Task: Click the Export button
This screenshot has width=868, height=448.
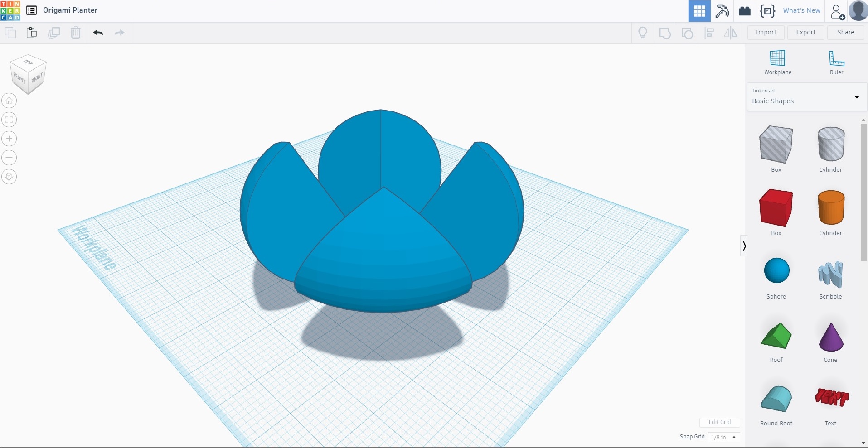Action: pyautogui.click(x=806, y=33)
